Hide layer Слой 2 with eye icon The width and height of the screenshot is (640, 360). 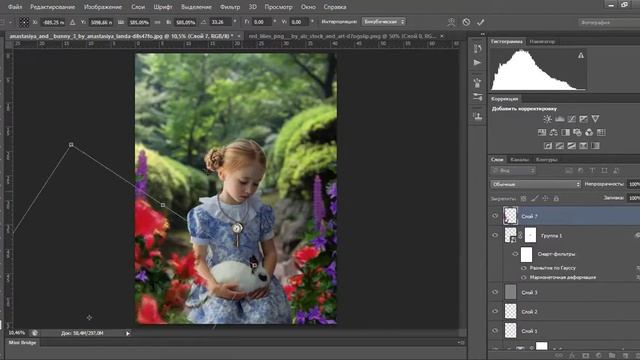(495, 311)
